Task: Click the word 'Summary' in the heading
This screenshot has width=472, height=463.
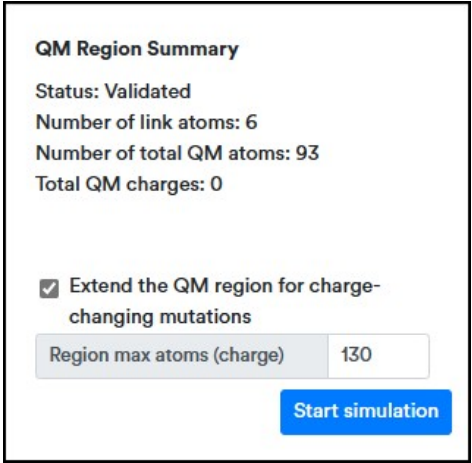Action: tap(193, 49)
